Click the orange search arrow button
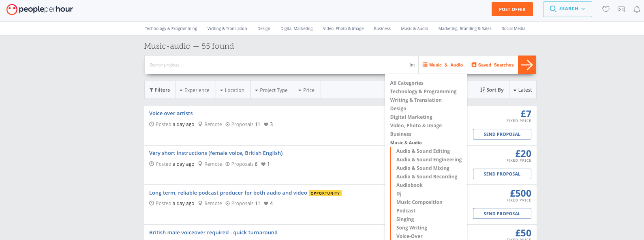644x240 pixels. coord(527,65)
